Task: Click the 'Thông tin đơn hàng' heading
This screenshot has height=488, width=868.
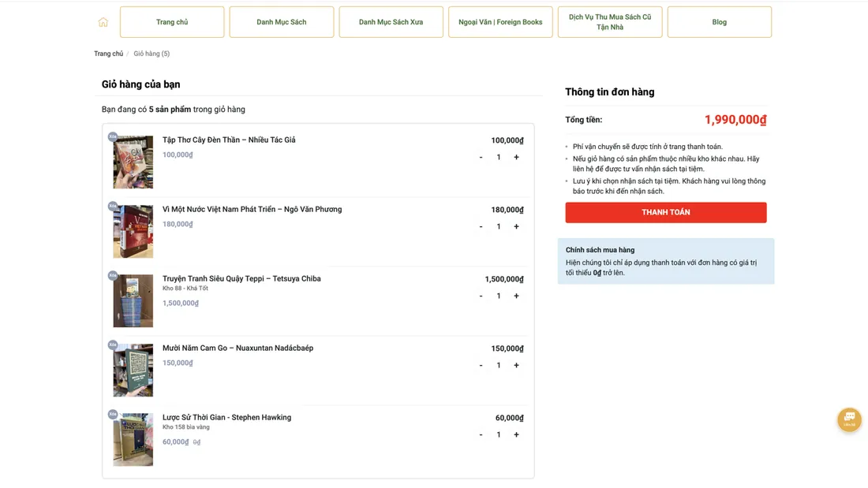Action: 609,92
